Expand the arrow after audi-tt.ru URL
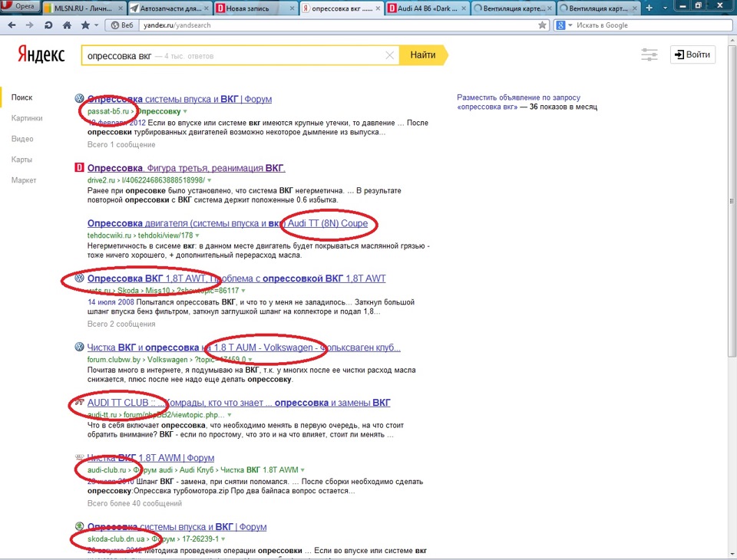 (x=230, y=415)
